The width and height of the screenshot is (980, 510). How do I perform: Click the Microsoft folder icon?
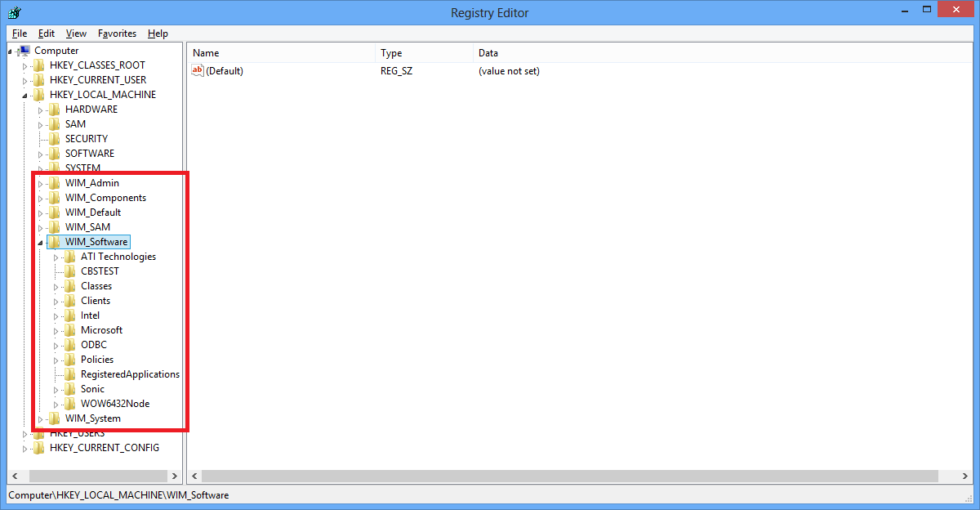pos(70,330)
